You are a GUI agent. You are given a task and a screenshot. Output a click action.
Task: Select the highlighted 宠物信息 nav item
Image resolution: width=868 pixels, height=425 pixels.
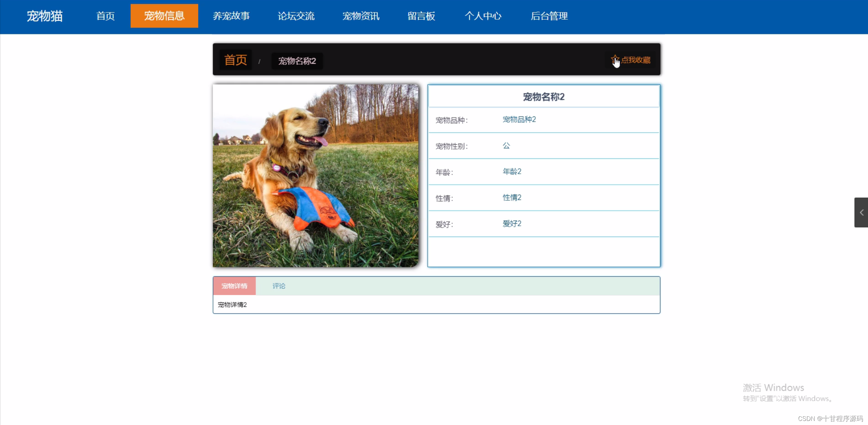[x=164, y=16]
